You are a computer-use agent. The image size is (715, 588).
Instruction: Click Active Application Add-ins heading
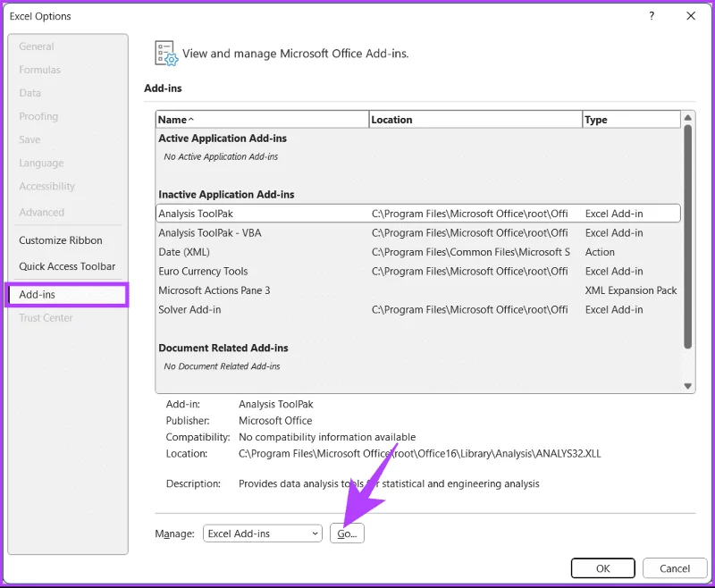coord(223,139)
